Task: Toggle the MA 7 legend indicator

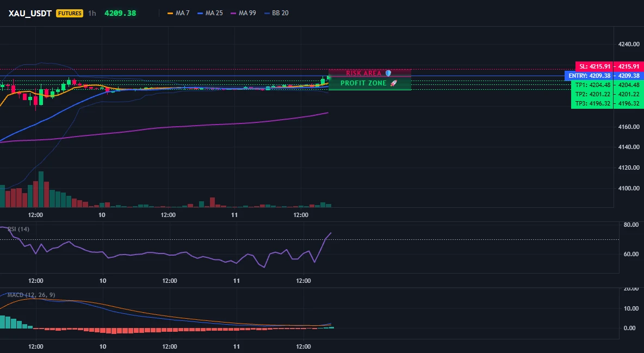Action: (x=178, y=13)
